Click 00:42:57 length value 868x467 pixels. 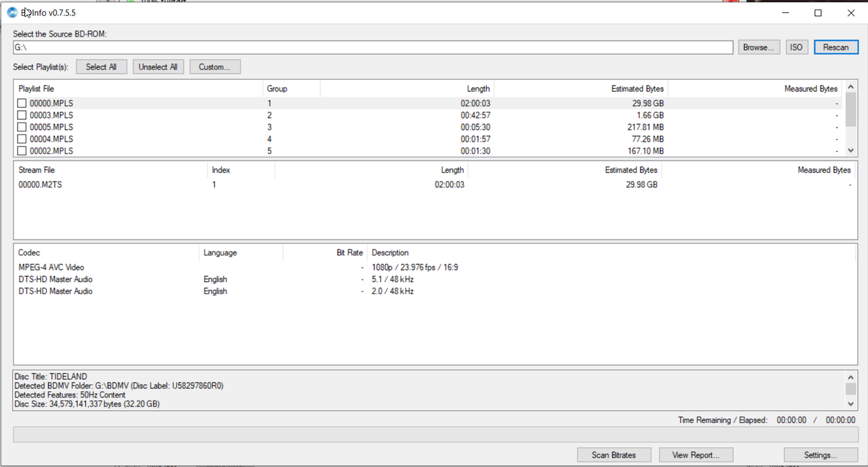(x=475, y=115)
